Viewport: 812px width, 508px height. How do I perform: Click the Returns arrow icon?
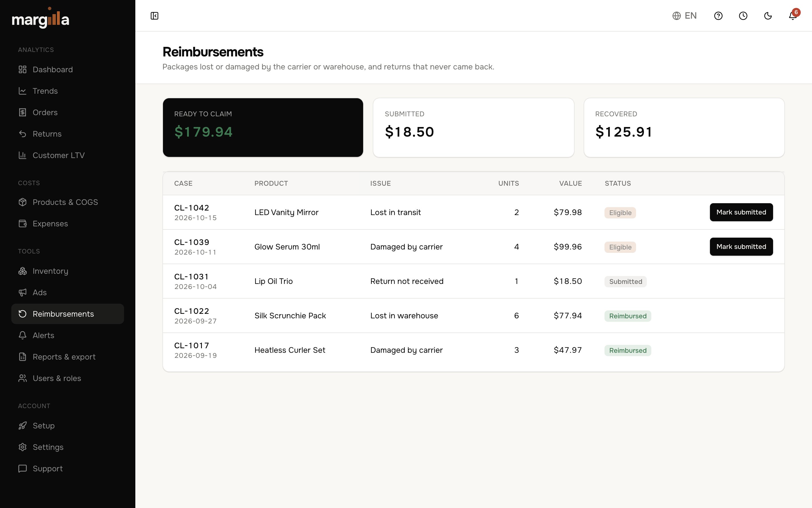click(23, 134)
